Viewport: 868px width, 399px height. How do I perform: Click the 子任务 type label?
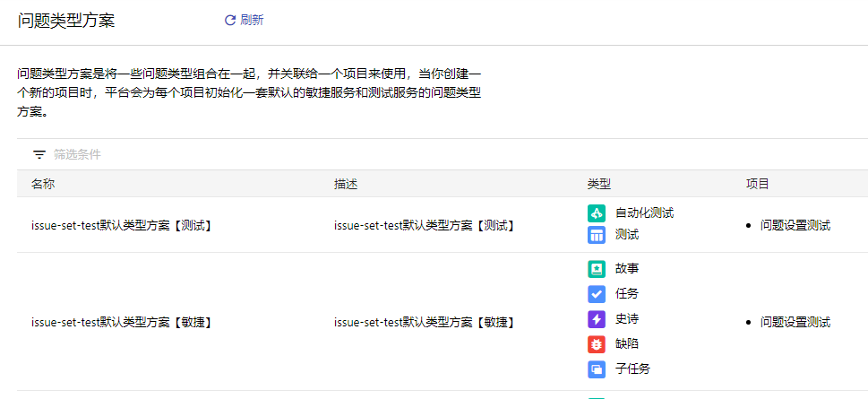coord(632,369)
